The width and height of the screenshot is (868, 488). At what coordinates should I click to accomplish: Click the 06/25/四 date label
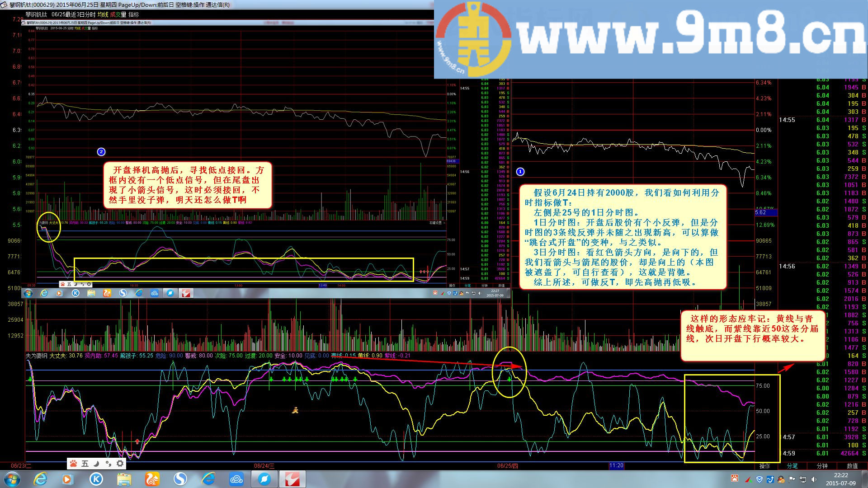(x=507, y=466)
